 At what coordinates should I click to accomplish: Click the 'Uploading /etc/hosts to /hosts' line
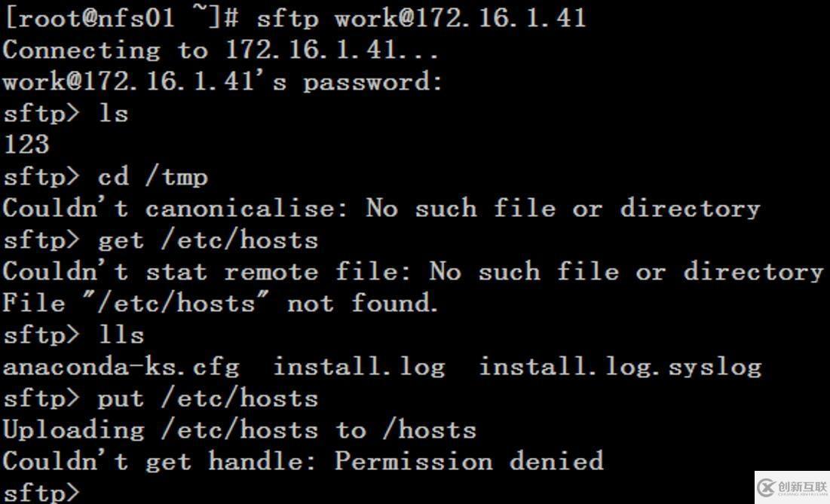point(240,430)
